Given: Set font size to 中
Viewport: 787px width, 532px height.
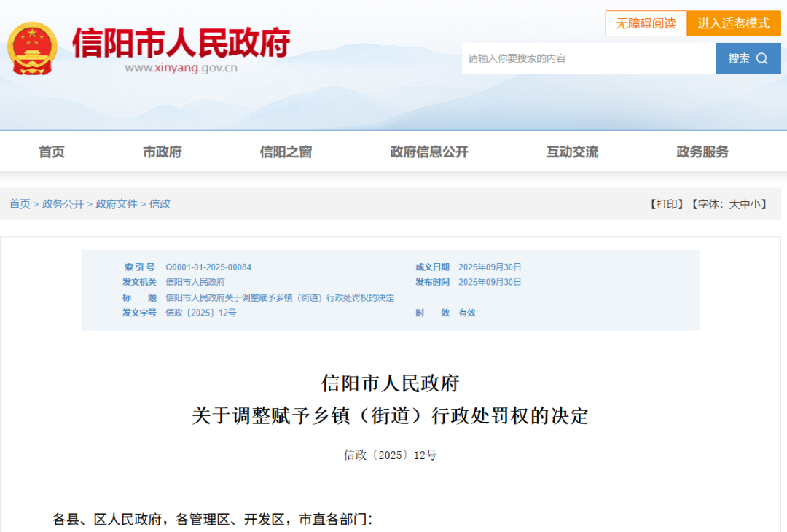Looking at the screenshot, I should pos(745,204).
